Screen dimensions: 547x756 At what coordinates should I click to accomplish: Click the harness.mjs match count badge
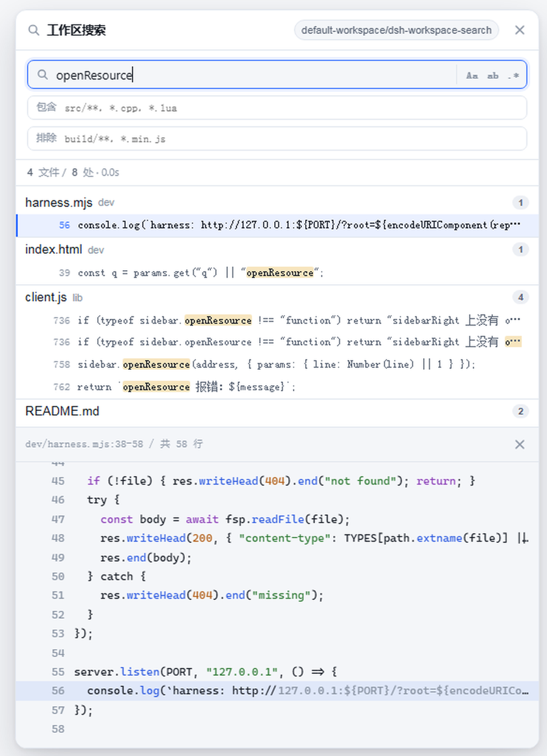click(520, 202)
